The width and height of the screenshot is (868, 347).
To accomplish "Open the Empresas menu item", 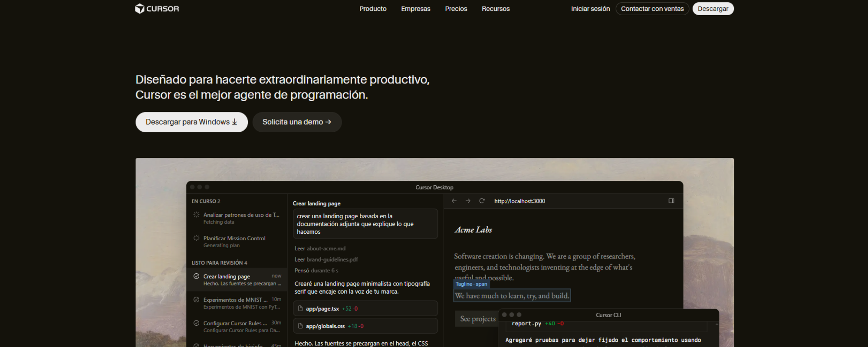I will 416,9.
